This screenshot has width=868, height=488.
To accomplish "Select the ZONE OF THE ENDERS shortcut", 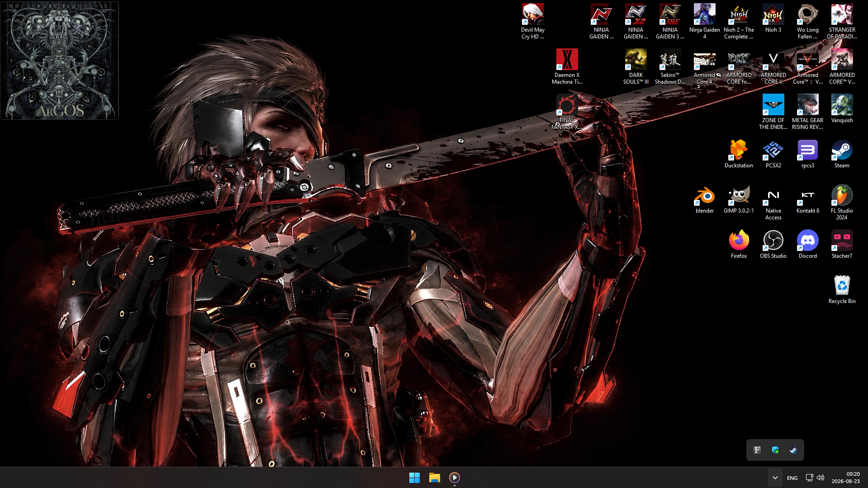I will (x=773, y=112).
